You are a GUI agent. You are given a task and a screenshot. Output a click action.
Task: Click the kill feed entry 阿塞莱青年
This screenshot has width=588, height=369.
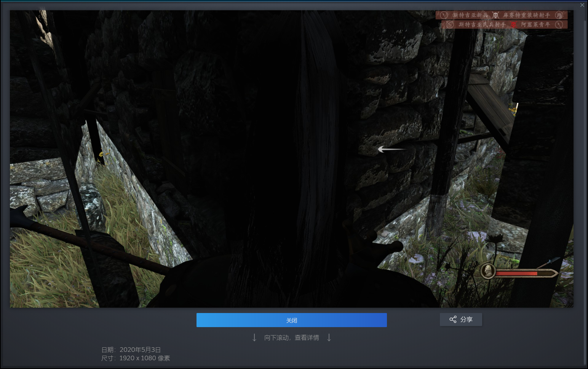536,24
